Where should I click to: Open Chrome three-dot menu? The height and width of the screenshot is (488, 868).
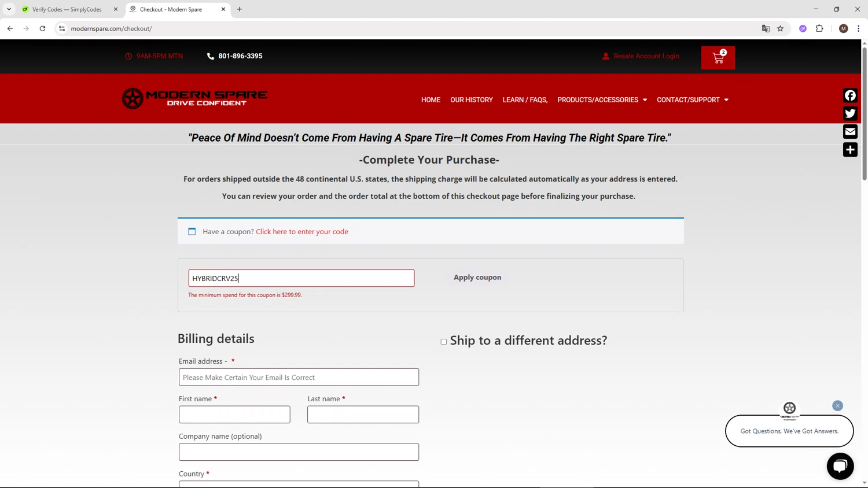pyautogui.click(x=858, y=28)
